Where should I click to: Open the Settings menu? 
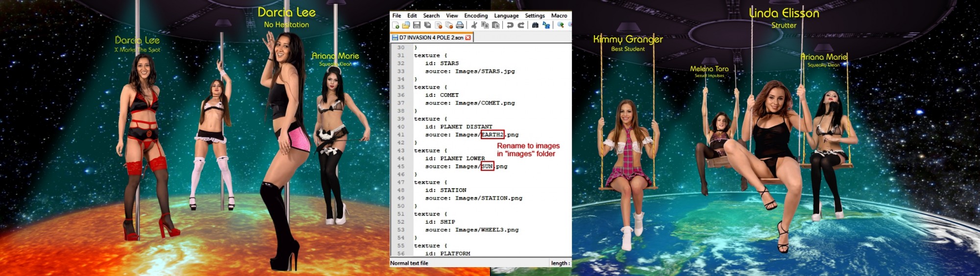(x=535, y=16)
